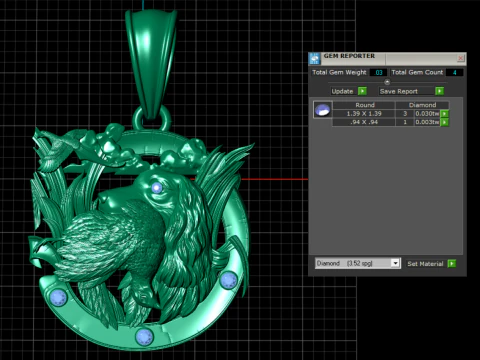Viewport: 480px width, 360px height.
Task: Select the 1.39 X 1.39 size cell
Action: click(364, 114)
